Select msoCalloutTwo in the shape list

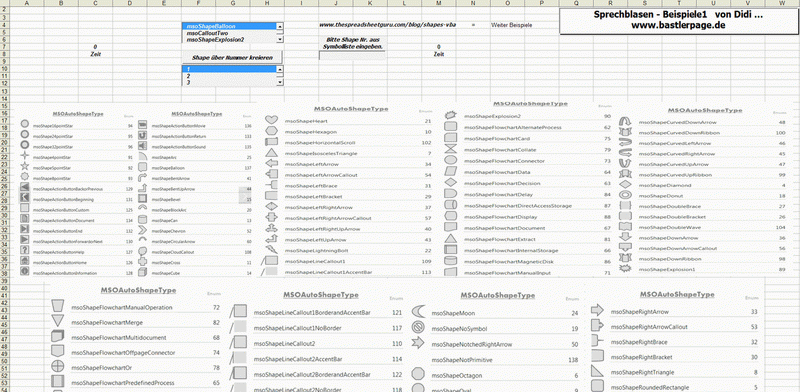229,33
